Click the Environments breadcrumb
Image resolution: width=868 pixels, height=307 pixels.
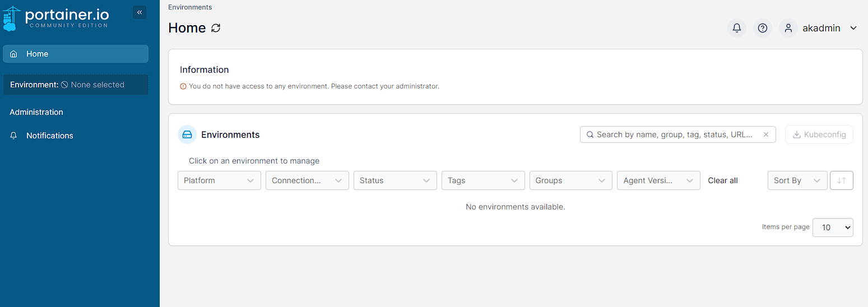click(x=190, y=7)
